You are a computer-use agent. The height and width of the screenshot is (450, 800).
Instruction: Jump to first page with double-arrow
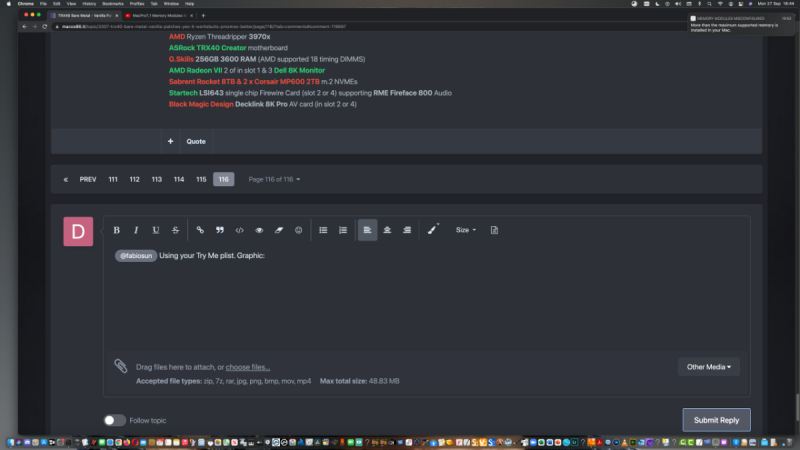tap(65, 179)
